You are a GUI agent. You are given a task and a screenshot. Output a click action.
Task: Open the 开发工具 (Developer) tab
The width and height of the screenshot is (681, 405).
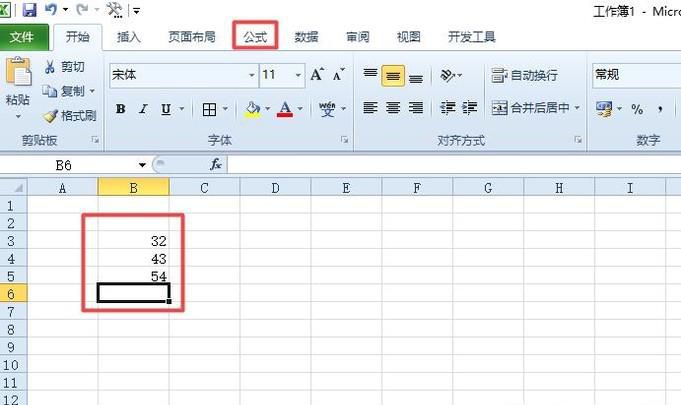pyautogui.click(x=472, y=37)
